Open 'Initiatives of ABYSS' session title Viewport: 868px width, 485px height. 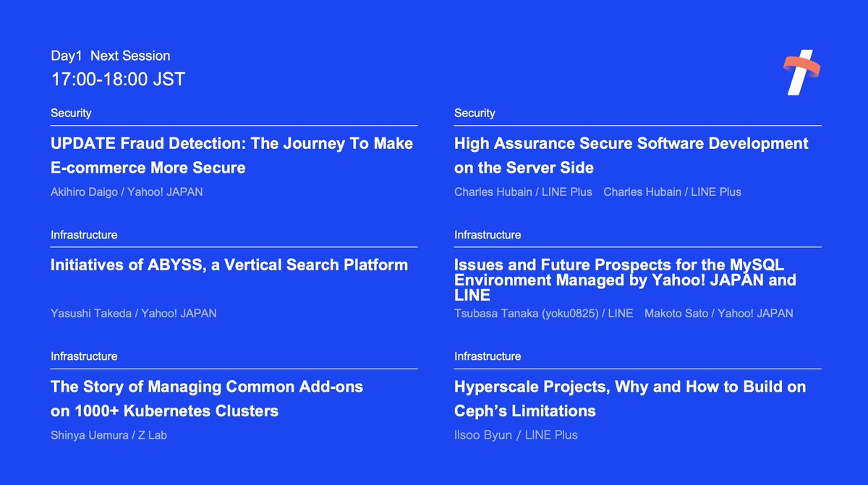(229, 265)
